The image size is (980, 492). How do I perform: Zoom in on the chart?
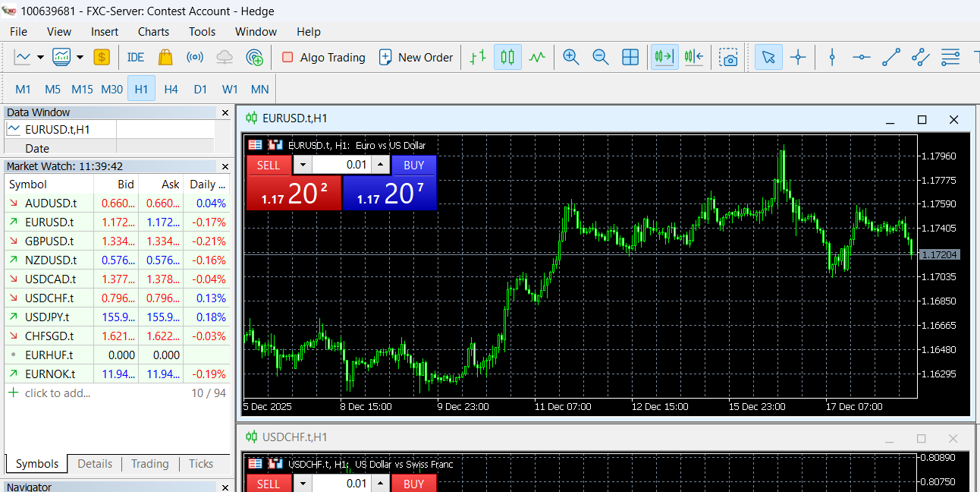point(571,57)
